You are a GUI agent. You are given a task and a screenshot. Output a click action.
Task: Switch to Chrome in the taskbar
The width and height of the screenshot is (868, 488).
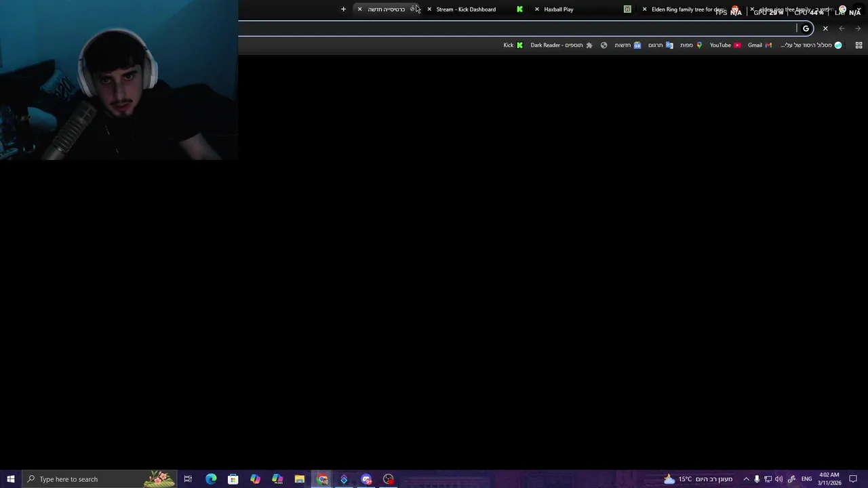322,479
